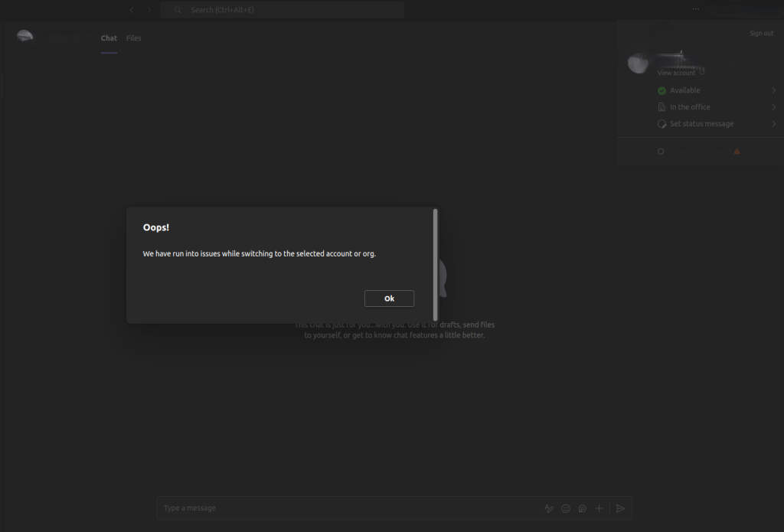Click the Oops! dialog heading
Viewport: 784px width, 532px height.
click(x=156, y=227)
